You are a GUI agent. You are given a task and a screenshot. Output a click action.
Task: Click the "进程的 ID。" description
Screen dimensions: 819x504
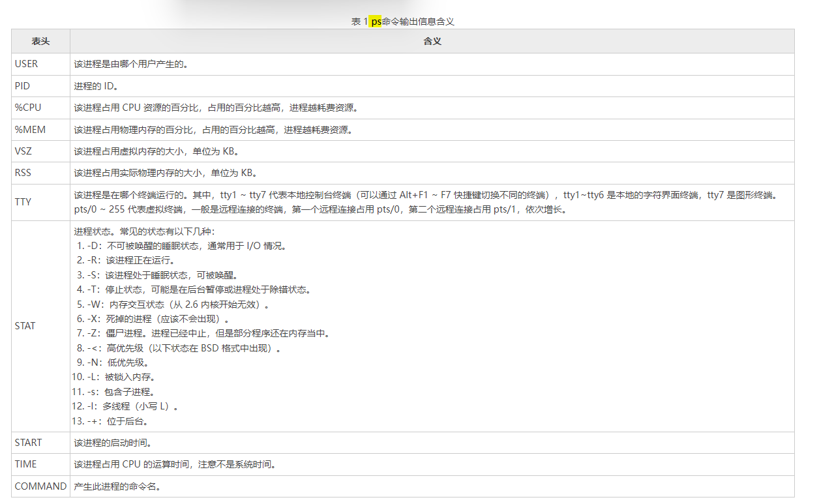pos(96,86)
